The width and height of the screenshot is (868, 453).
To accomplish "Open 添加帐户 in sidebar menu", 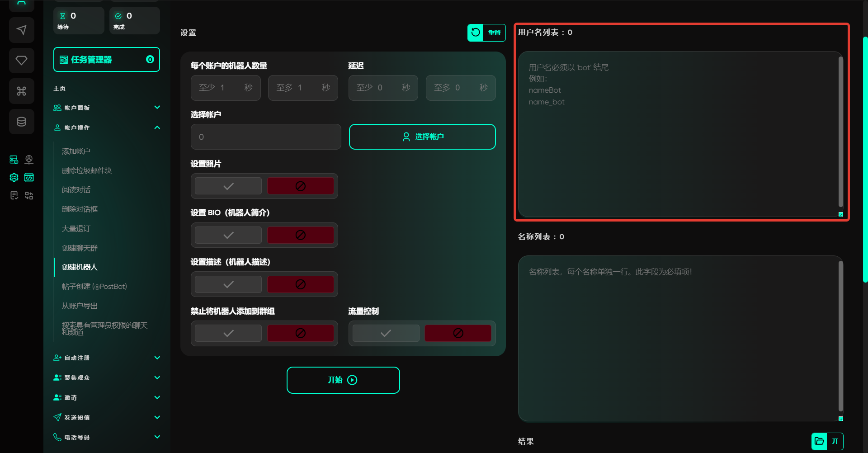I will coord(76,151).
